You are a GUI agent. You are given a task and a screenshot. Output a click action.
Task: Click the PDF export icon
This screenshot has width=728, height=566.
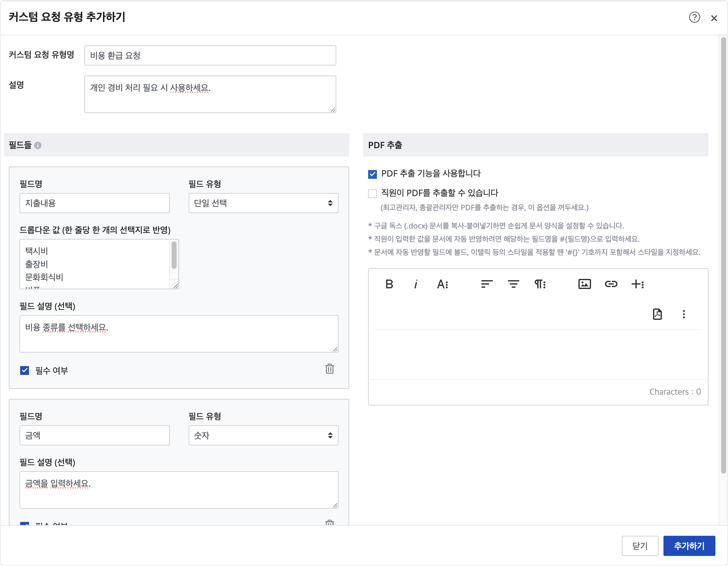click(x=657, y=314)
